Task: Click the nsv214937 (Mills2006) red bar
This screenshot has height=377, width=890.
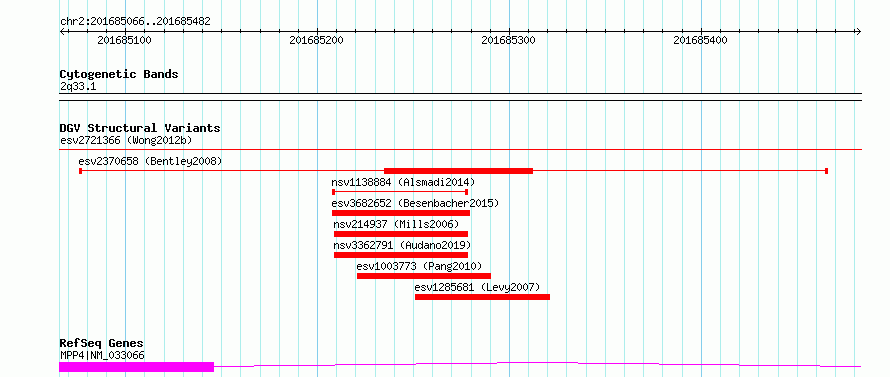Action: pos(401,234)
